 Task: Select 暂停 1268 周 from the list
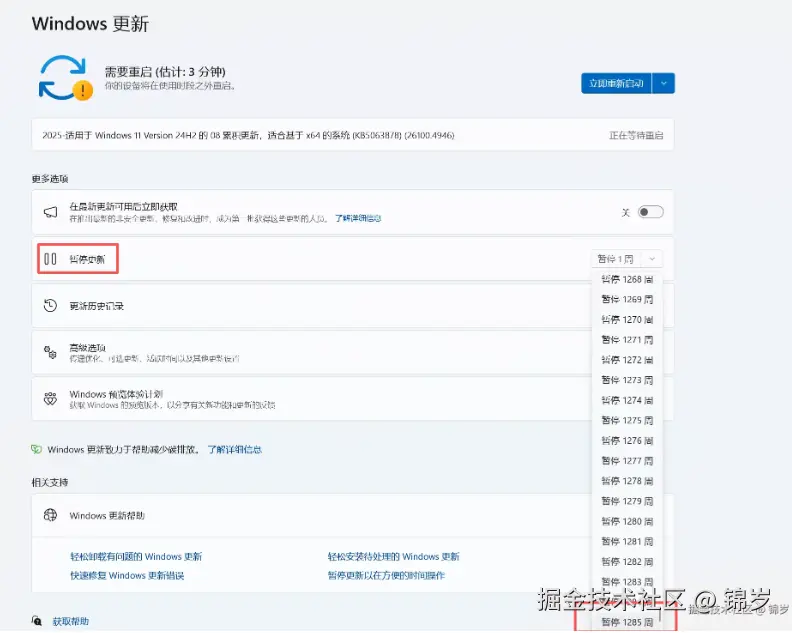pyautogui.click(x=627, y=279)
